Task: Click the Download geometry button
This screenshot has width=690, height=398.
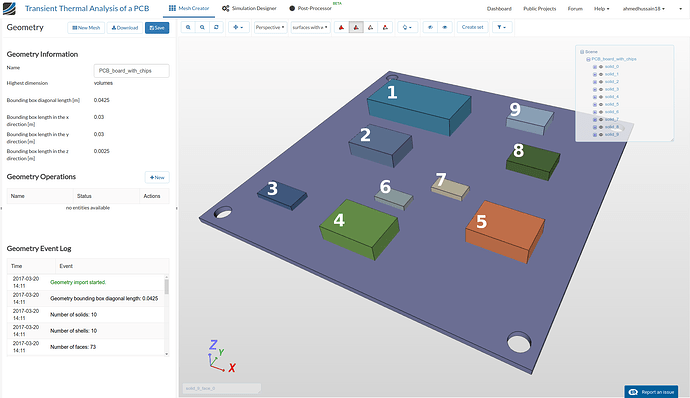Action: pos(125,28)
